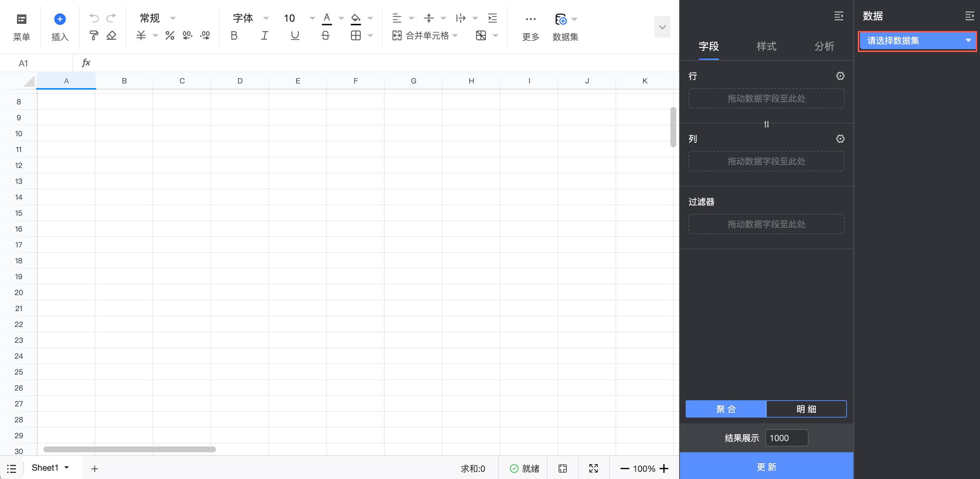Click swap rows and columns icon
Viewport: 980px width, 479px height.
[x=766, y=124]
